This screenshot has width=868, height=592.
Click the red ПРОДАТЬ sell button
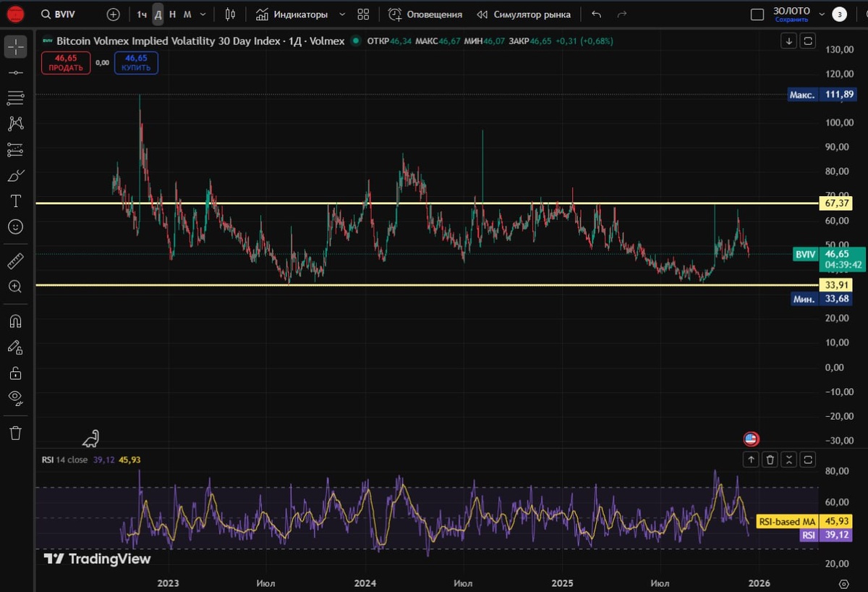click(66, 63)
